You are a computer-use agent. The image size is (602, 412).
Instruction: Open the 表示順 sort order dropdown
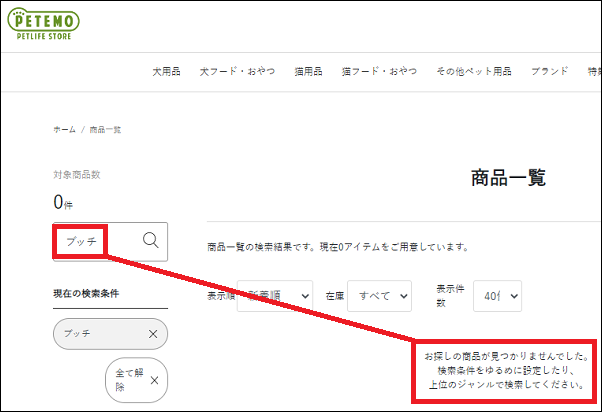tap(277, 296)
